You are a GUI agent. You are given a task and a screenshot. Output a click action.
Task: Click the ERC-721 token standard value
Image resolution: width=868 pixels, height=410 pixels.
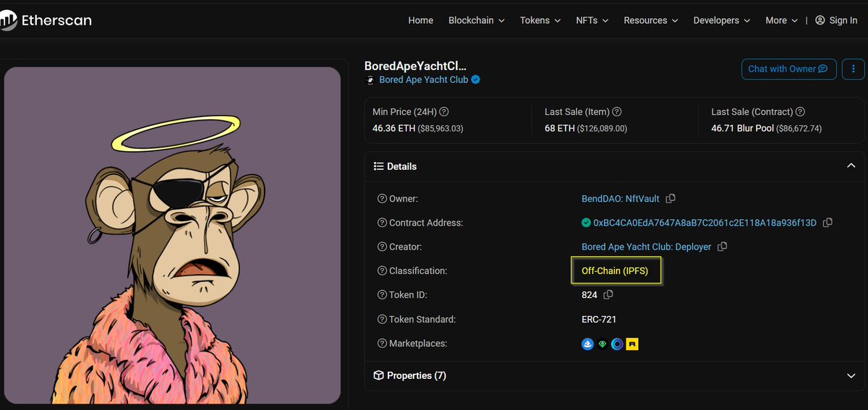(599, 319)
